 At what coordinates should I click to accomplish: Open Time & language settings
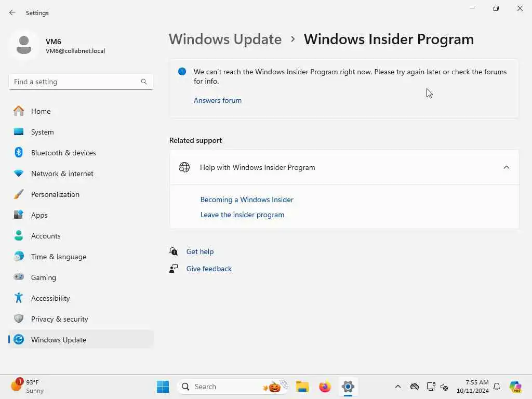pyautogui.click(x=81, y=256)
